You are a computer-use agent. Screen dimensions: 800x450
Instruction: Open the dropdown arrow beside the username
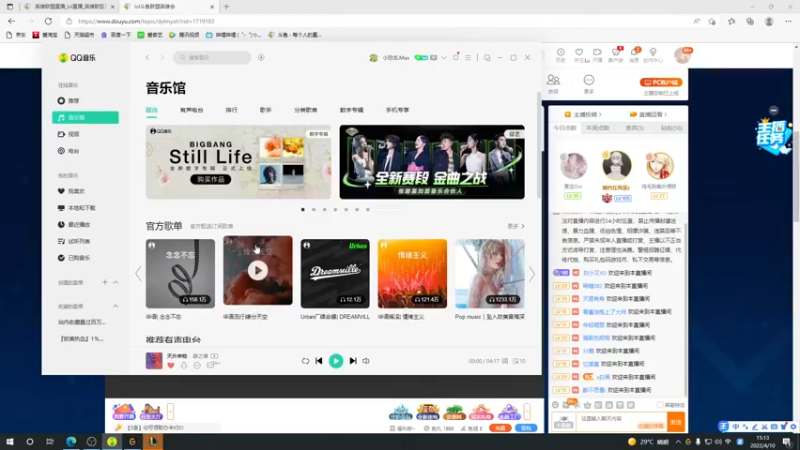(444, 58)
